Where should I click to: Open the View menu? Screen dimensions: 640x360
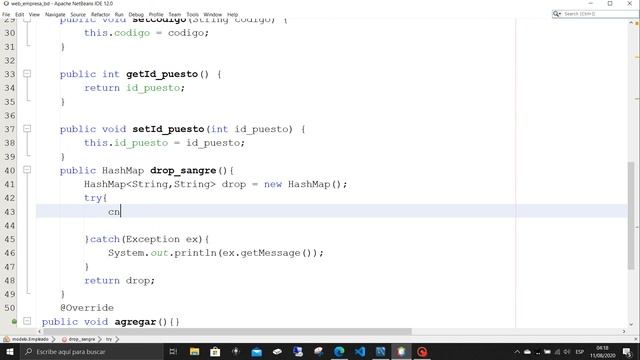point(34,14)
